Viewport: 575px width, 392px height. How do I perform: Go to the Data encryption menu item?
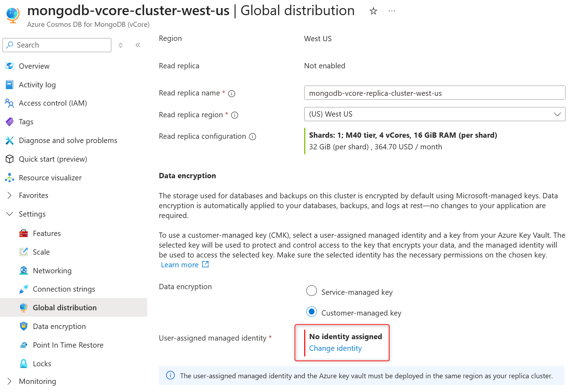click(59, 326)
